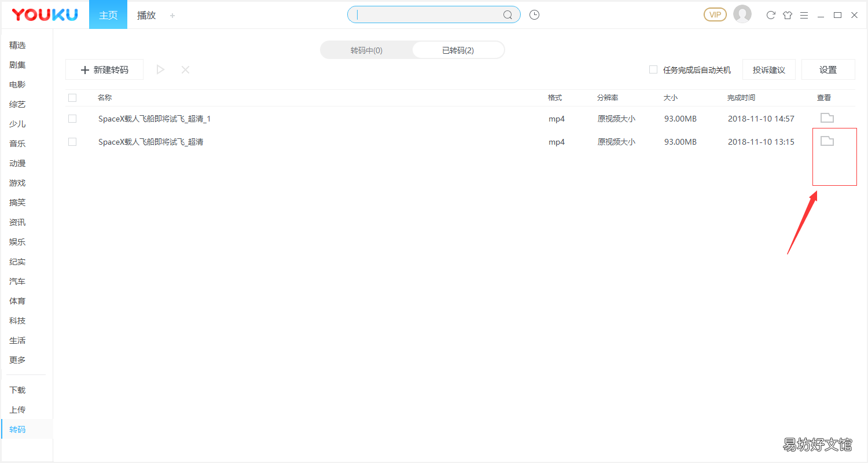Open the 设置 button
This screenshot has width=868, height=463.
(828, 69)
